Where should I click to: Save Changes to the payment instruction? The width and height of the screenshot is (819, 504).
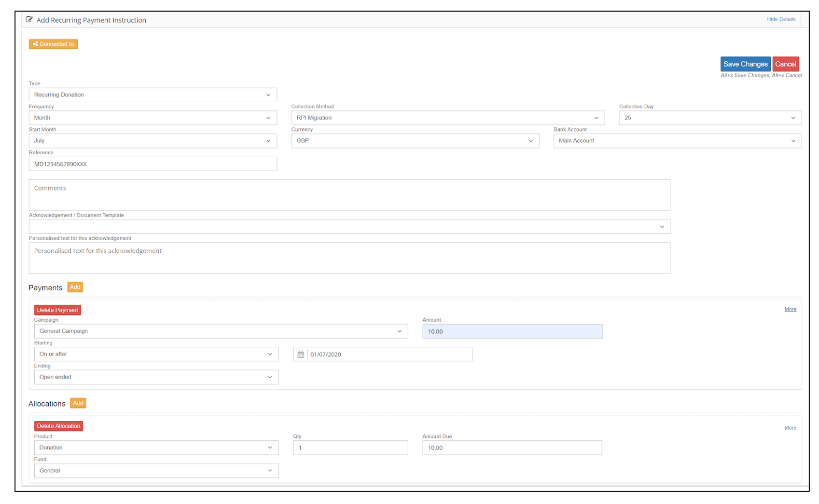click(x=745, y=64)
